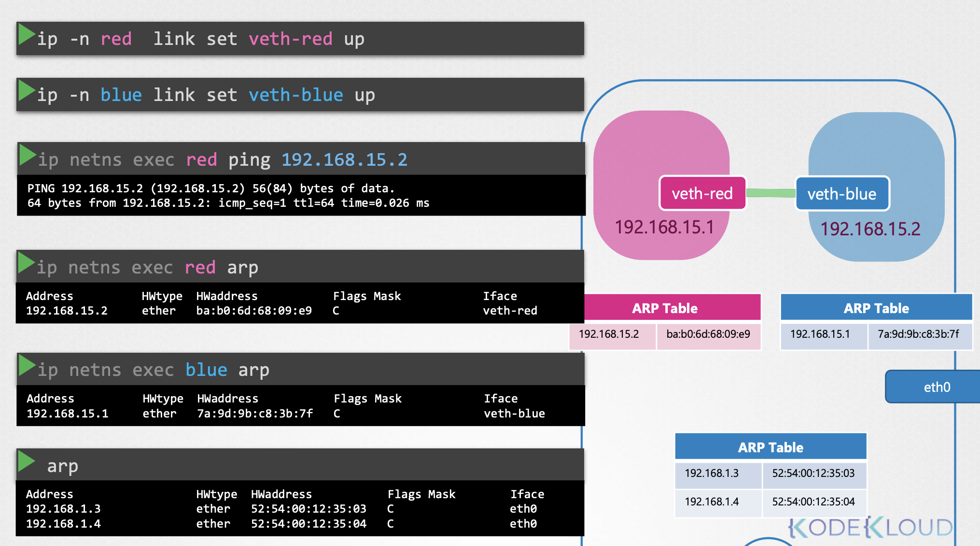Click IP 192.168.15.2 in the ping command

(x=345, y=159)
